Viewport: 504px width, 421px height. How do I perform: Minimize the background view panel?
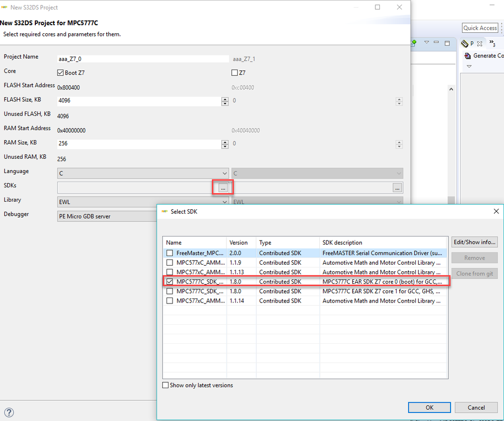(436, 42)
